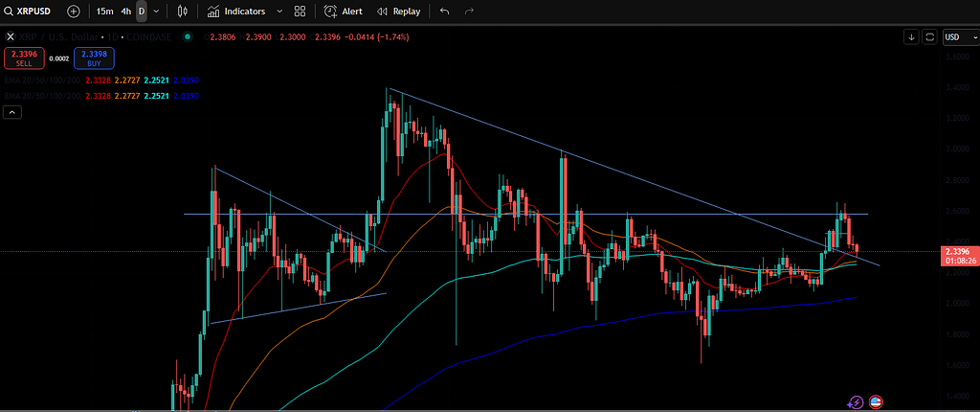Viewport: 980px width, 412px height.
Task: Click the percent change text (−1.74%)
Action: [391, 37]
